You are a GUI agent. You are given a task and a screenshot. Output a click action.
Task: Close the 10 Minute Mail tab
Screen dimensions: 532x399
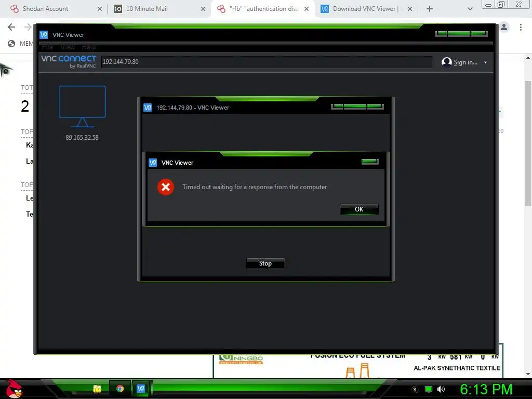[203, 9]
